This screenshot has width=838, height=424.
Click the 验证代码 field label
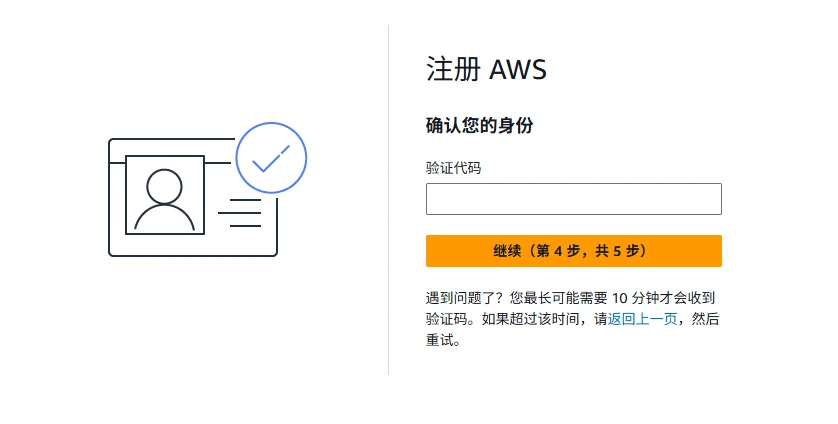(x=453, y=168)
